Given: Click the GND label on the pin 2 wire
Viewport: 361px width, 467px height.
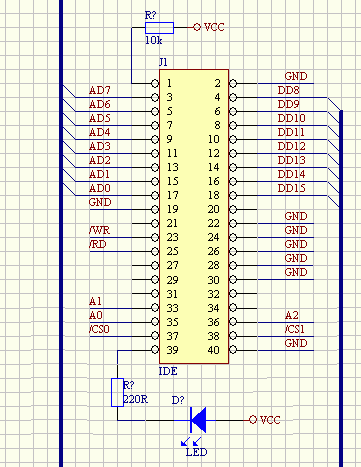Looking at the screenshot, I should tap(296, 76).
